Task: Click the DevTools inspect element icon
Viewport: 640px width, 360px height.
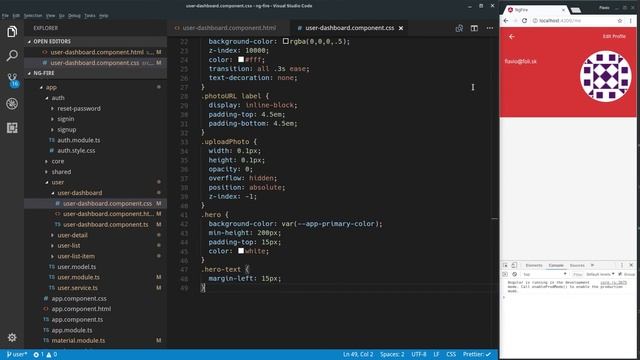Action: pos(505,265)
